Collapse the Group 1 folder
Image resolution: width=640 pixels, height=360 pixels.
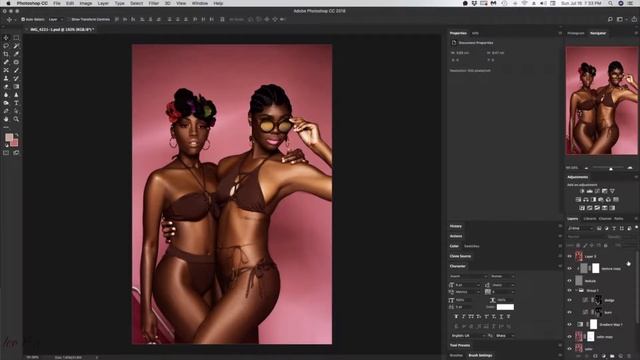pyautogui.click(x=576, y=291)
